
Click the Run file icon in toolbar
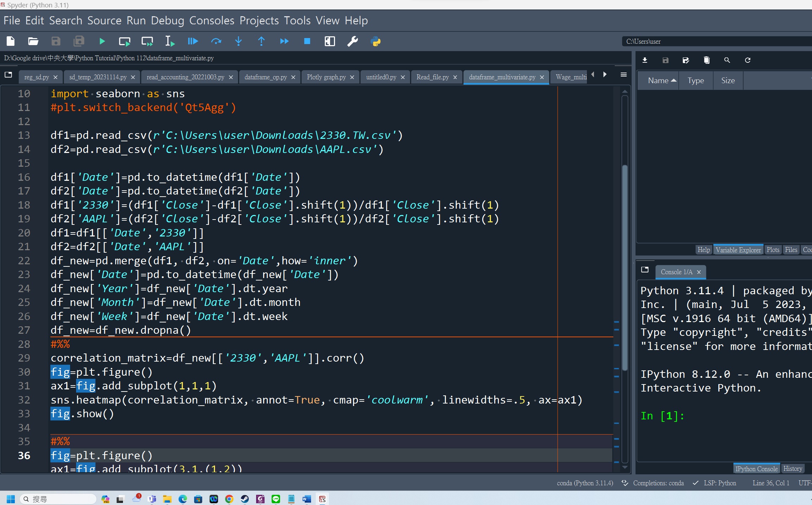[x=102, y=41]
